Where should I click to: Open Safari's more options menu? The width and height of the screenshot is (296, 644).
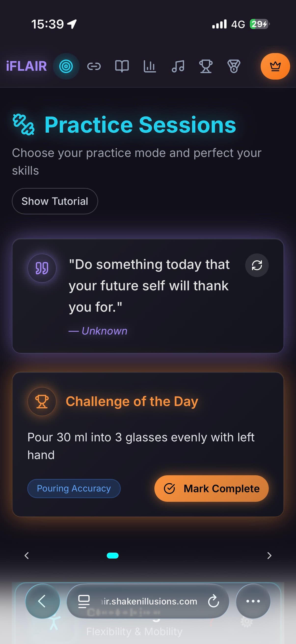(x=253, y=602)
